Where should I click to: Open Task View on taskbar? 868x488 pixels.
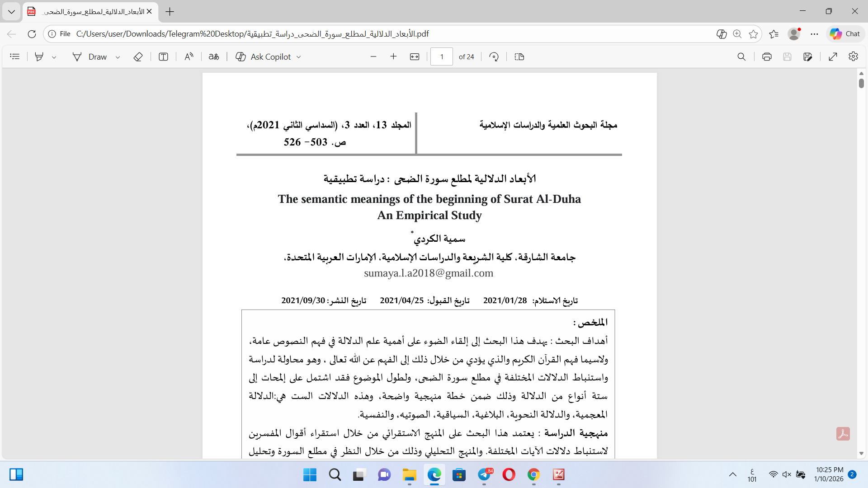tap(359, 475)
